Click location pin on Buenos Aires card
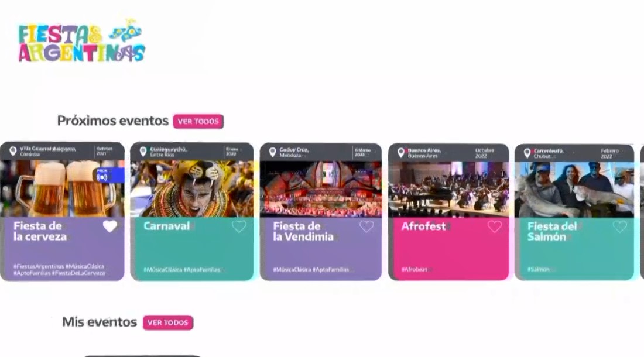Screen dimensions: 644x357 [401, 153]
